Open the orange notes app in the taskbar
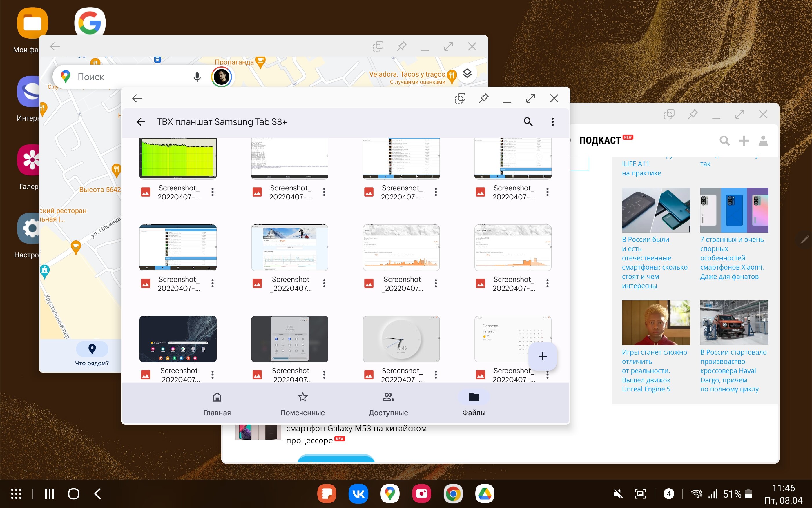The height and width of the screenshot is (508, 812). 327,494
